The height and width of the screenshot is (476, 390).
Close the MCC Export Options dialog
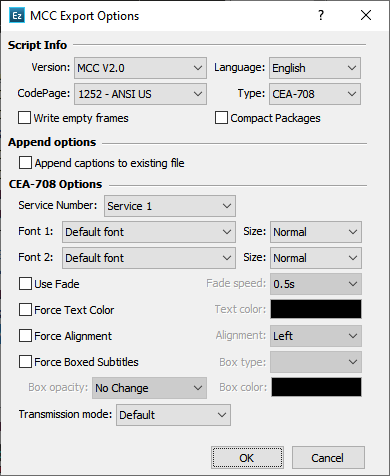click(366, 15)
